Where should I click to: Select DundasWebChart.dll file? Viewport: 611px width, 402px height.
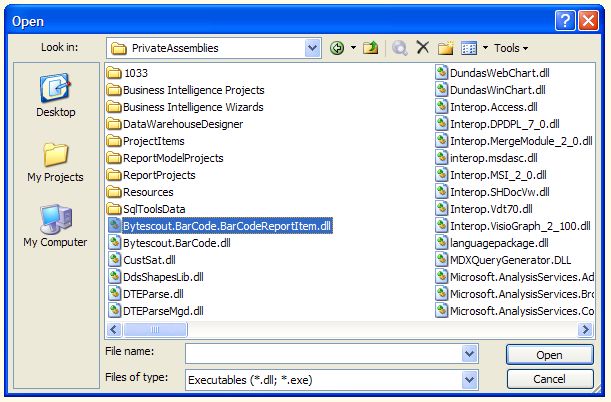click(x=493, y=73)
